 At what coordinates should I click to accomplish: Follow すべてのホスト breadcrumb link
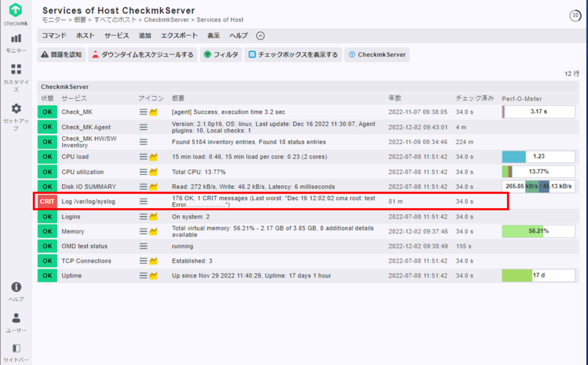pyautogui.click(x=115, y=20)
